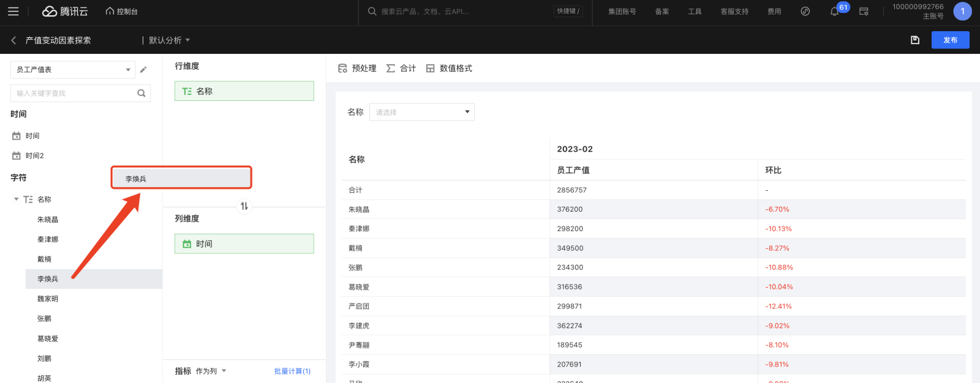Collapse the 名称 field tree
The width and height of the screenshot is (980, 383).
(x=17, y=199)
